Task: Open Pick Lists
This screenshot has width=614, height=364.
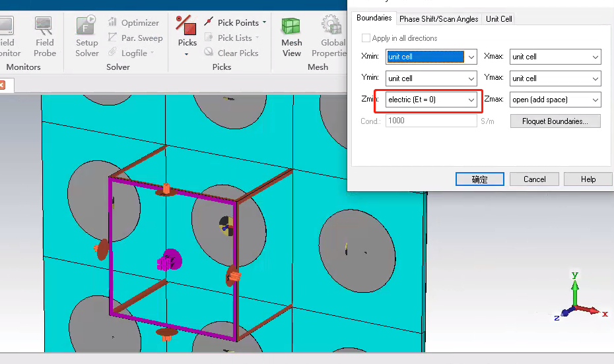Action: click(x=228, y=38)
